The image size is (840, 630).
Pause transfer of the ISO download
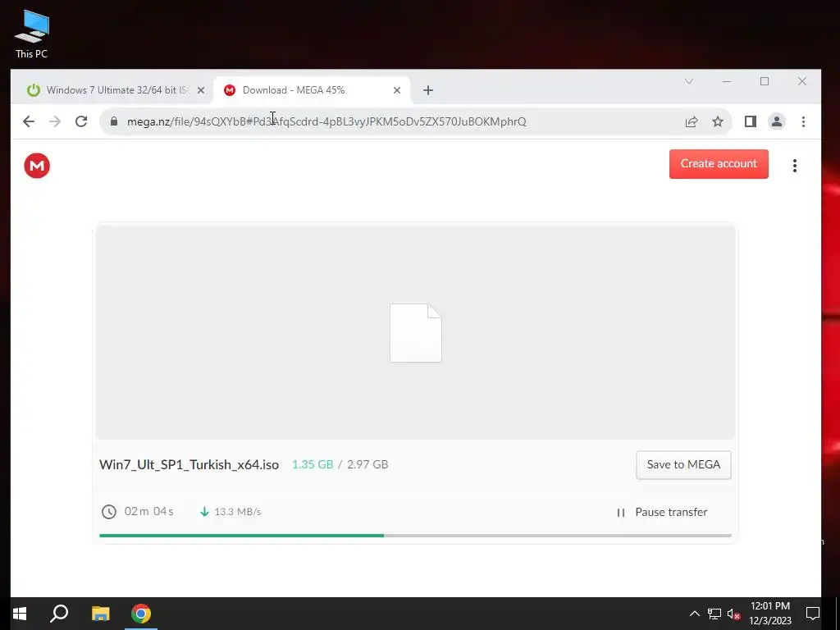(x=662, y=512)
